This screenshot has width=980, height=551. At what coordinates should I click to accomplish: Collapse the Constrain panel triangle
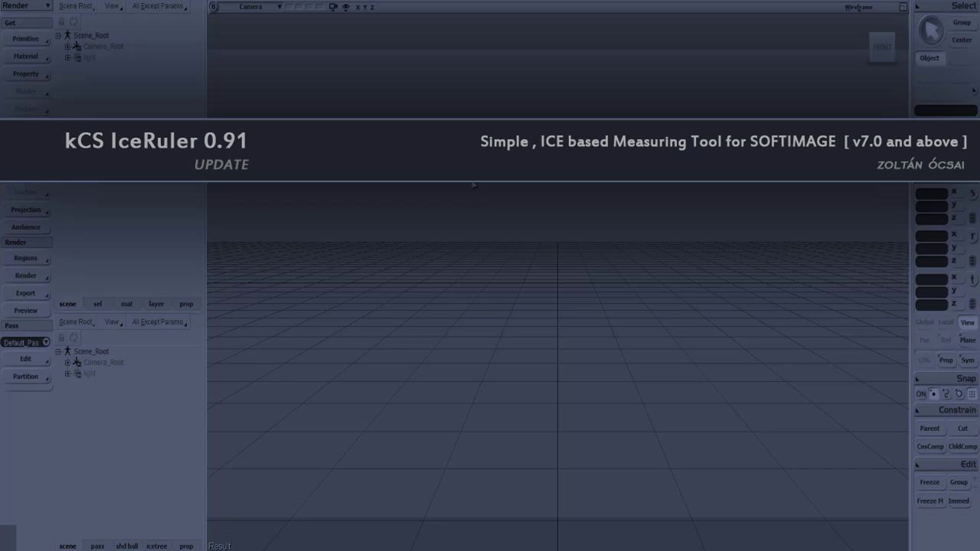coord(917,411)
